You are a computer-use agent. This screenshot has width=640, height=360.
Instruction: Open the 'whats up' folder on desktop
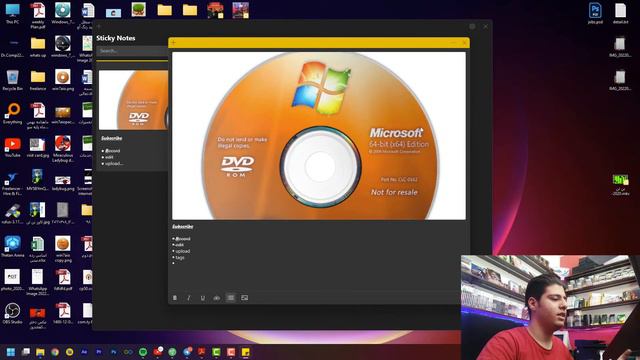coord(38,47)
